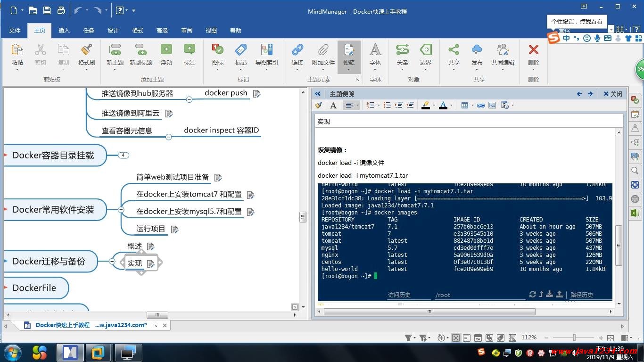The image size is (644, 362).
Task: Open notes icon beside 推送镜像到阿里云
Action: pyautogui.click(x=169, y=113)
